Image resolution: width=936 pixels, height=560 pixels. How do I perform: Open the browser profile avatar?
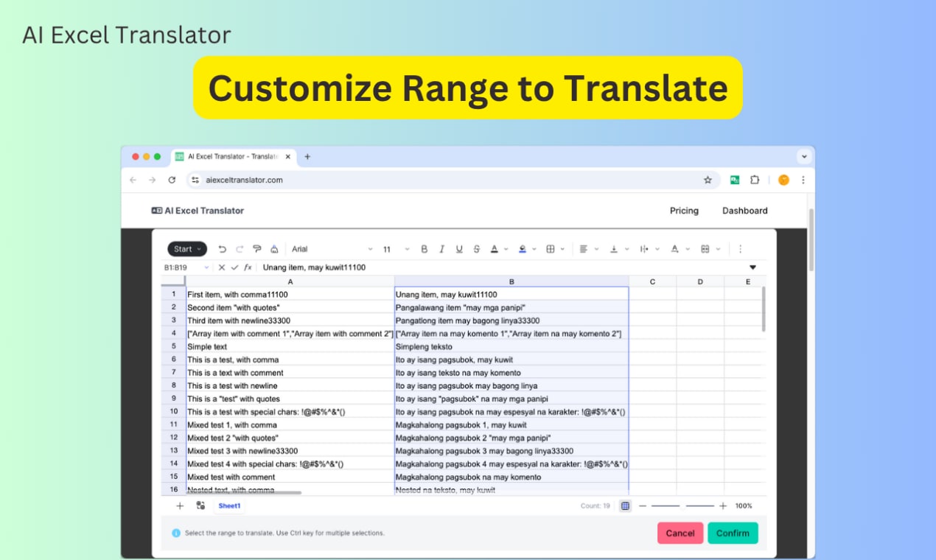[783, 180]
